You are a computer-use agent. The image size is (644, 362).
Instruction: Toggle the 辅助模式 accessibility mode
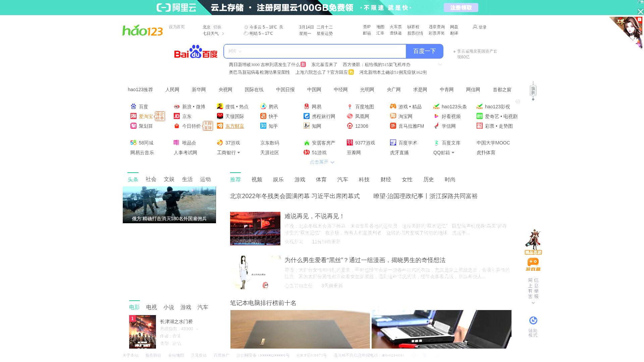tap(533, 326)
